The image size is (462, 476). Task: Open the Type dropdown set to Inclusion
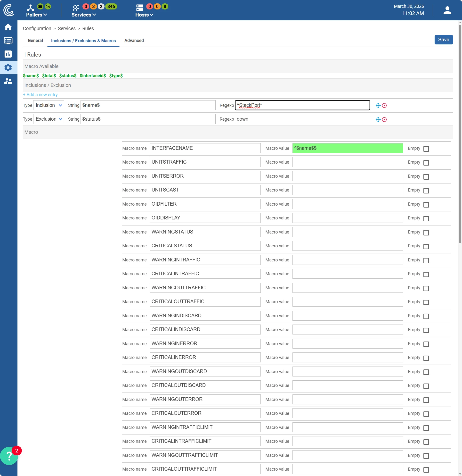[x=49, y=105]
